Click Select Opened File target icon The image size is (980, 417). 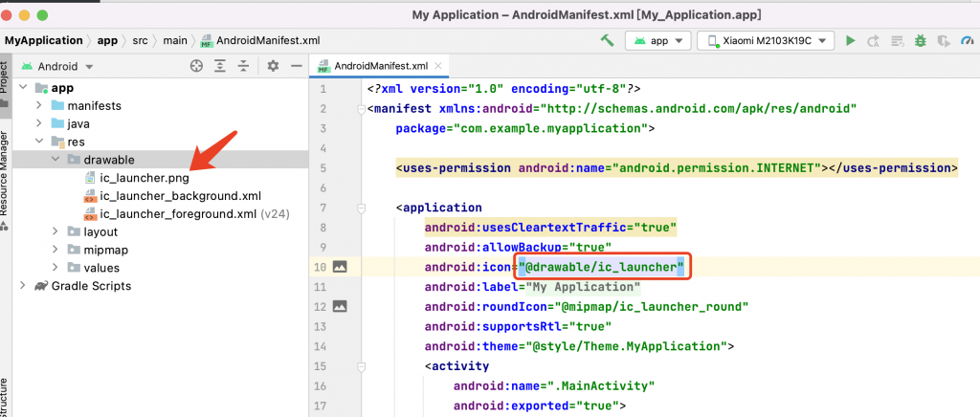196,66
